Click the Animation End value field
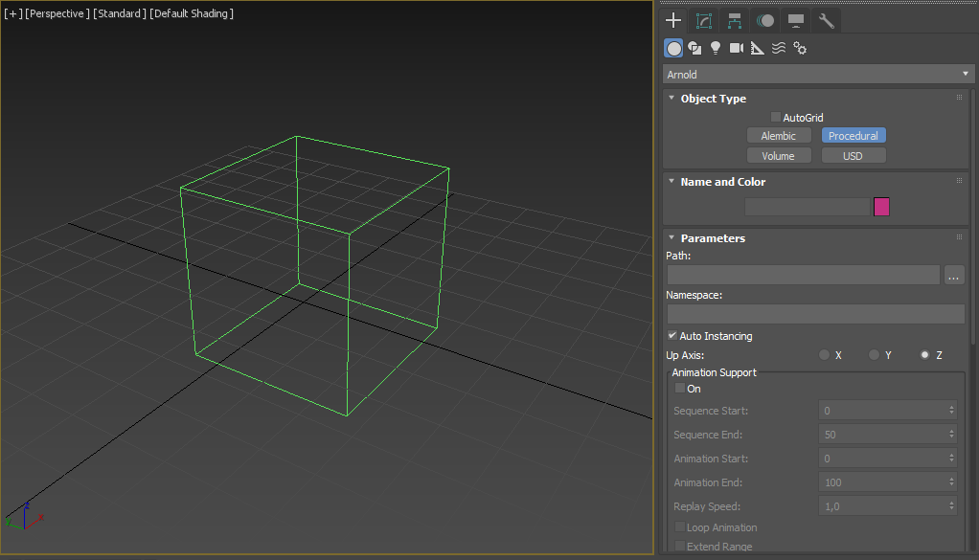This screenshot has height=560, width=979. tap(883, 482)
